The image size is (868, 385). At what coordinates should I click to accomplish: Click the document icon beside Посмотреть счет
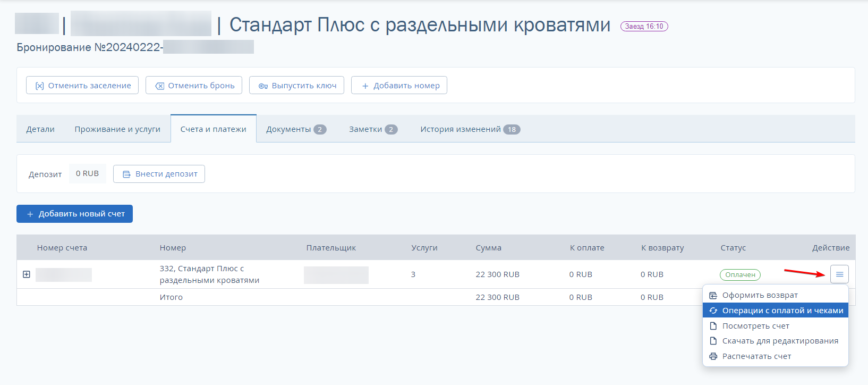713,326
